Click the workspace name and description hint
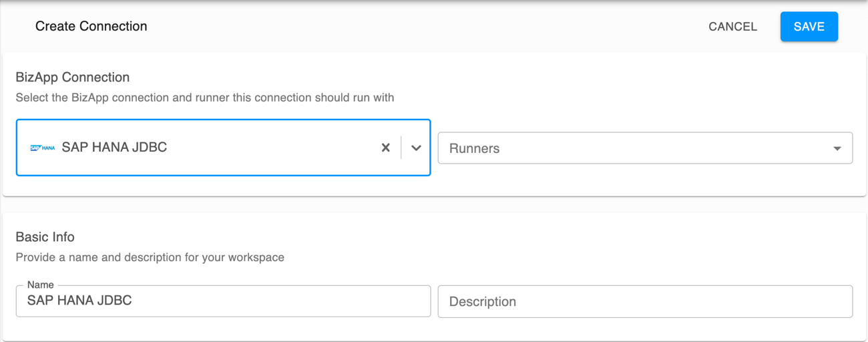The height and width of the screenshot is (342, 868). (150, 258)
